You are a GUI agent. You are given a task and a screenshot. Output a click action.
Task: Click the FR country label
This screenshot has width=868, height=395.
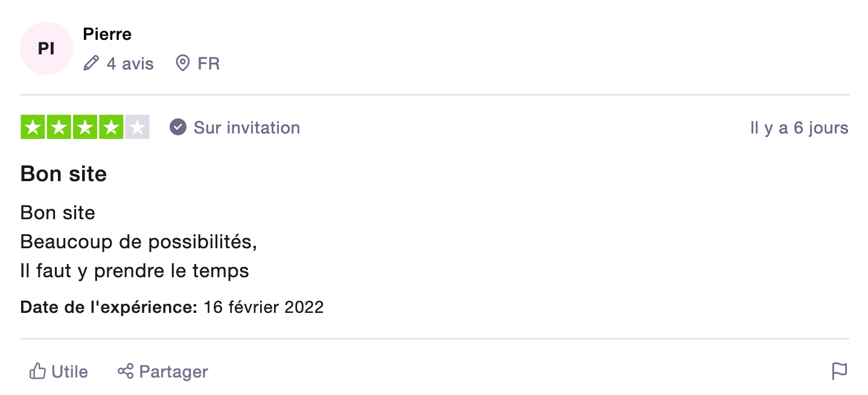point(209,63)
